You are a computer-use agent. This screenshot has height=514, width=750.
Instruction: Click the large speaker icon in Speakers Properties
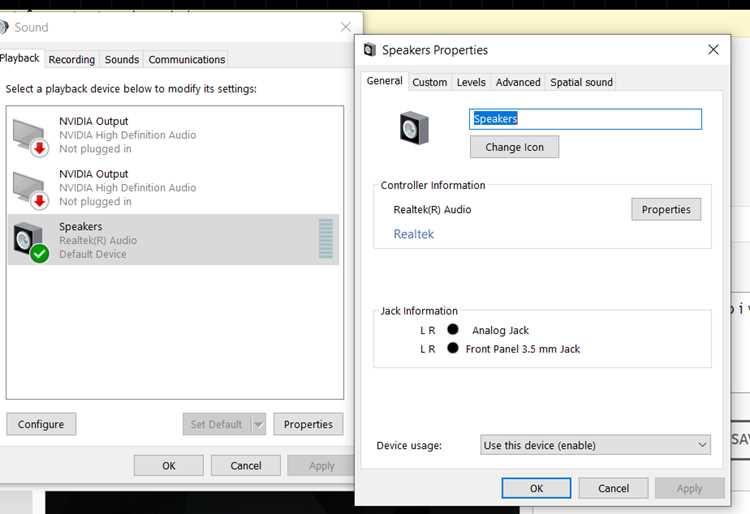(x=414, y=128)
